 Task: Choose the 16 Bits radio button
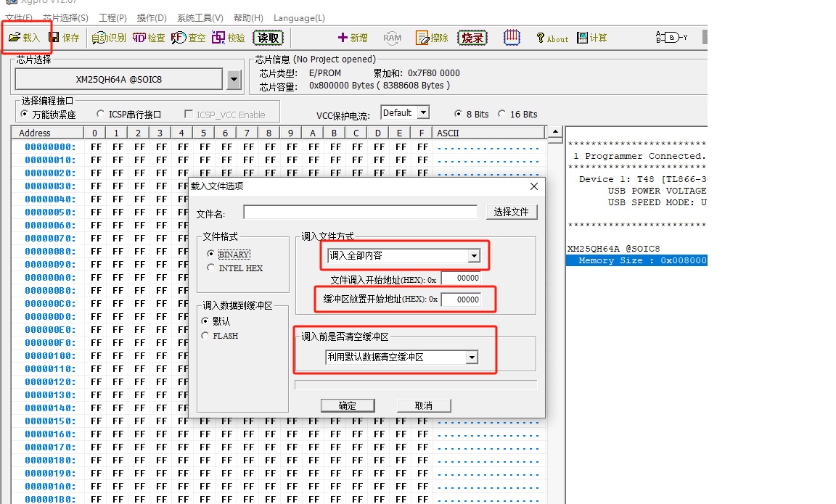[502, 114]
